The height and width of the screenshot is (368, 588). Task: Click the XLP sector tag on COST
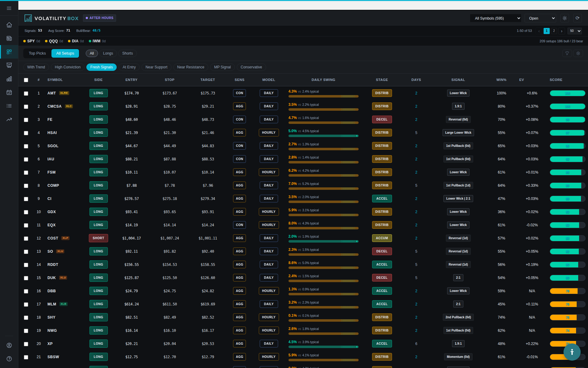pos(66,238)
